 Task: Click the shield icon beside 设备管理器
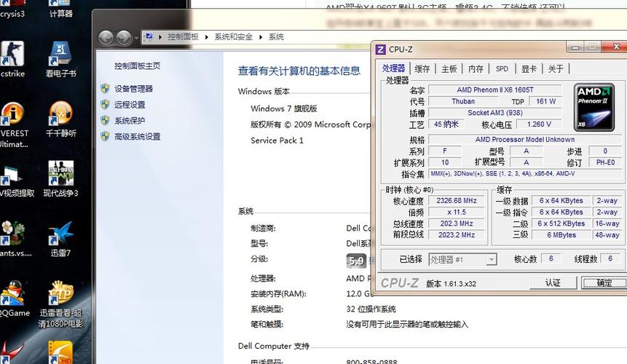105,88
